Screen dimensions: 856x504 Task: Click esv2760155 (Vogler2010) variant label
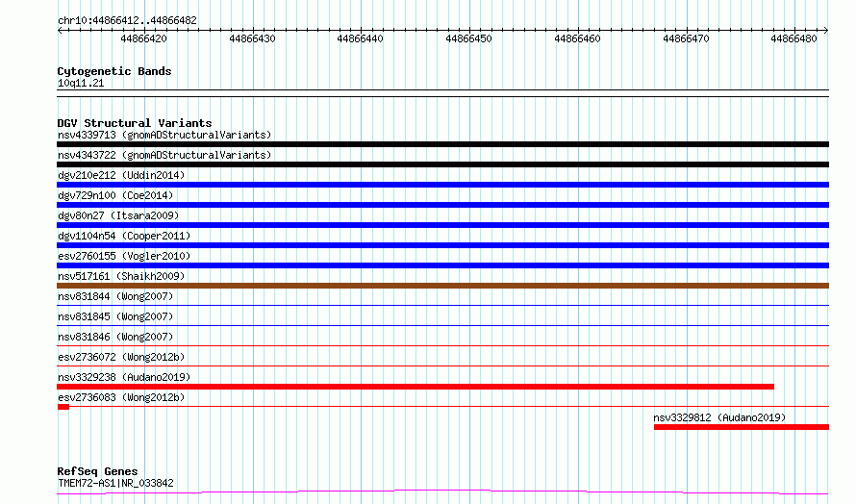(124, 256)
